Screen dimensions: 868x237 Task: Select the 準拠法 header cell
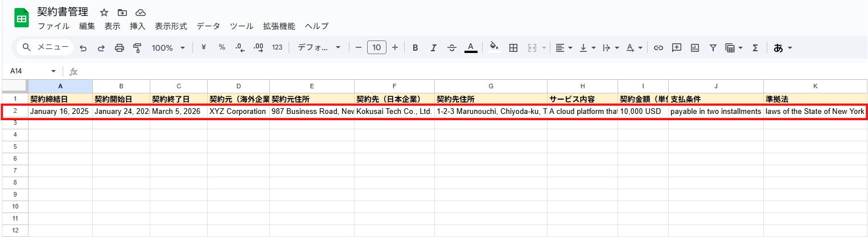click(x=815, y=99)
